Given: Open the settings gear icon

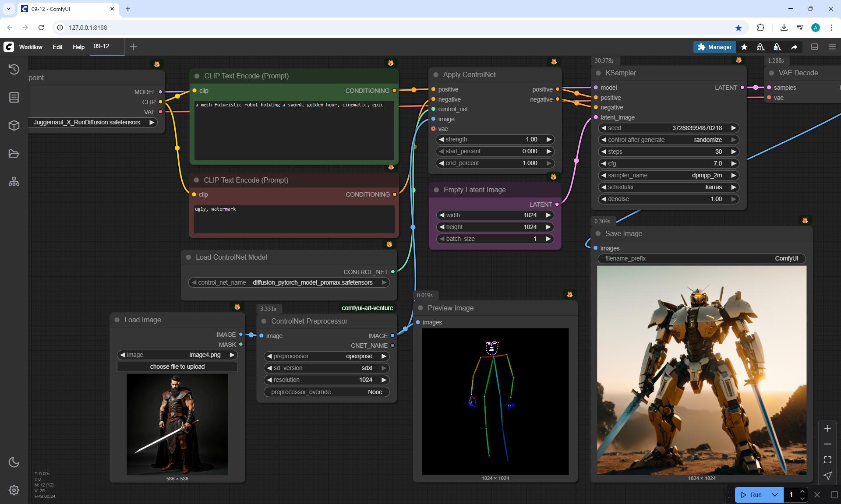Looking at the screenshot, I should (x=14, y=490).
